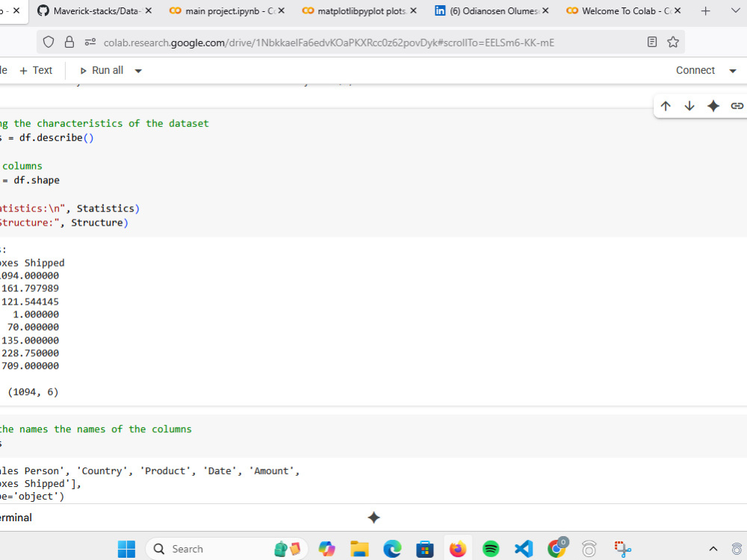The height and width of the screenshot is (560, 747).
Task: Open Microsoft Store from taskbar
Action: [x=424, y=549]
